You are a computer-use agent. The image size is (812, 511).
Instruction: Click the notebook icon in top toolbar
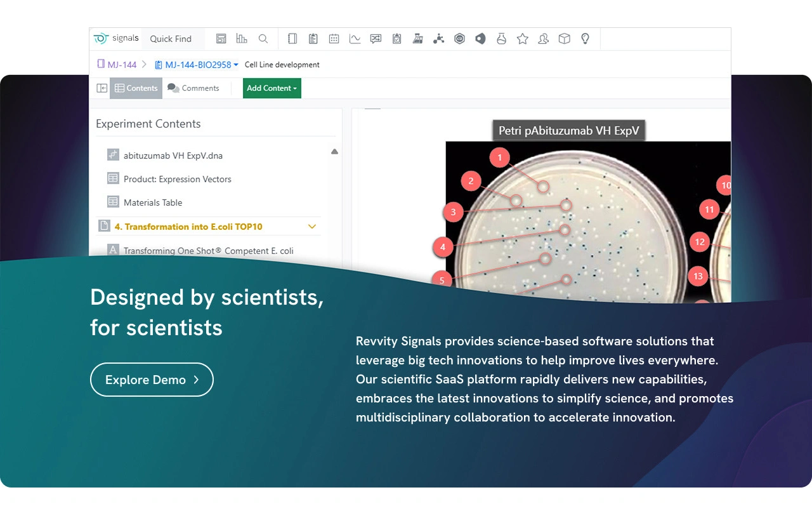pyautogui.click(x=292, y=39)
